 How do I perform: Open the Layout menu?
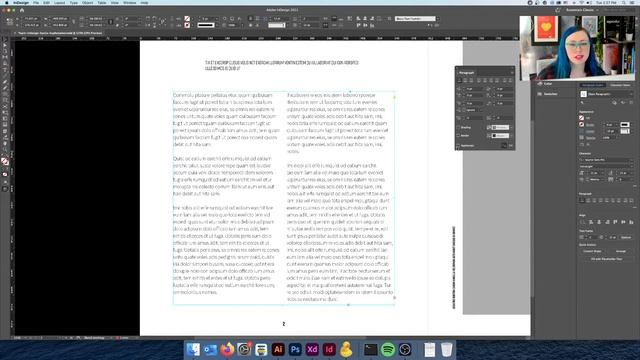(60, 2)
